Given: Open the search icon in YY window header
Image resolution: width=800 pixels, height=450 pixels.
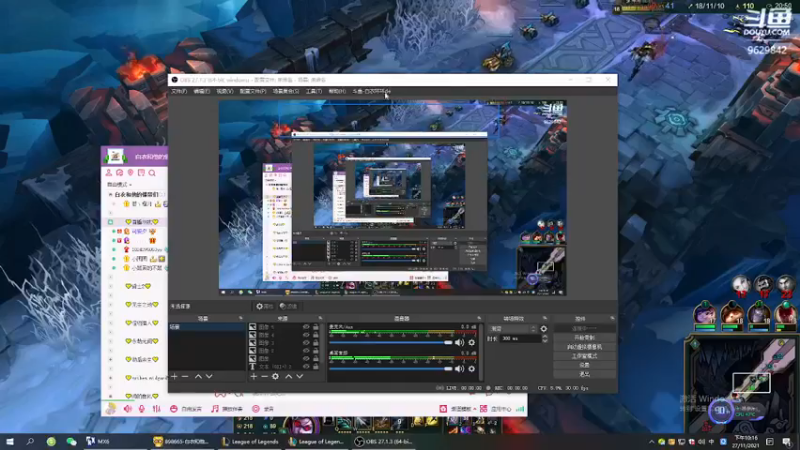Looking at the screenshot, I should (x=152, y=173).
